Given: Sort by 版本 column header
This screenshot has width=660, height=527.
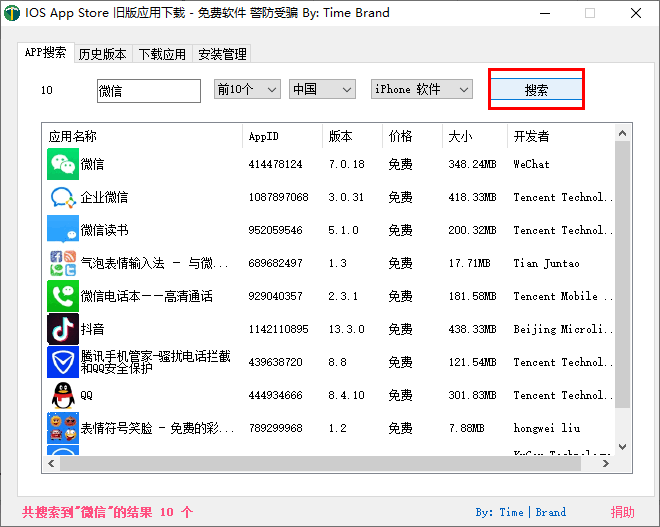Looking at the screenshot, I should click(353, 136).
